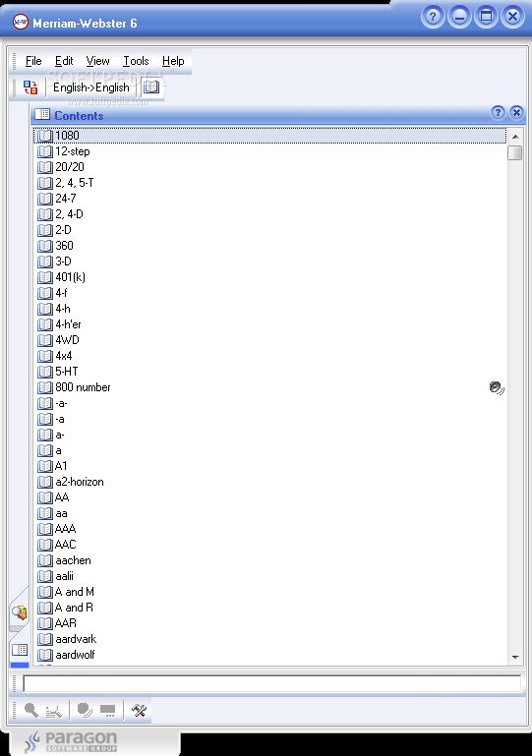Screen dimensions: 532x756
Task: Click the book icon beside a2-horizon
Action: 45,482
